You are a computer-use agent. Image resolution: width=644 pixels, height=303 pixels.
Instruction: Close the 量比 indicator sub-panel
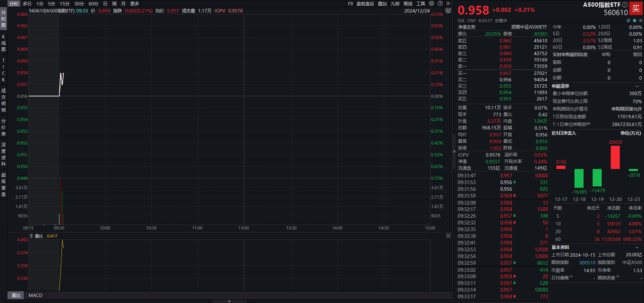[448, 236]
